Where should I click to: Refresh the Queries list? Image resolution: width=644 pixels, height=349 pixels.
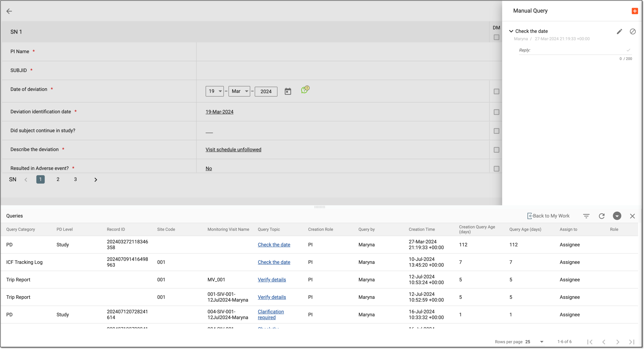pyautogui.click(x=601, y=216)
